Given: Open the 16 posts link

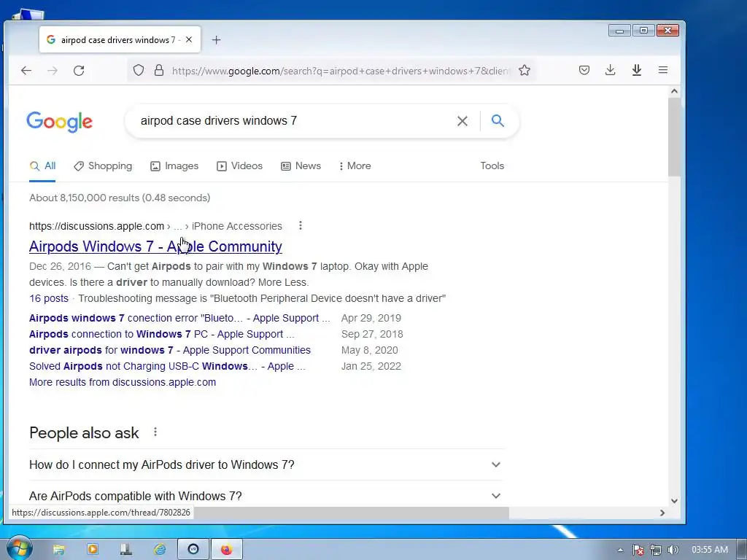Looking at the screenshot, I should pyautogui.click(x=49, y=298).
